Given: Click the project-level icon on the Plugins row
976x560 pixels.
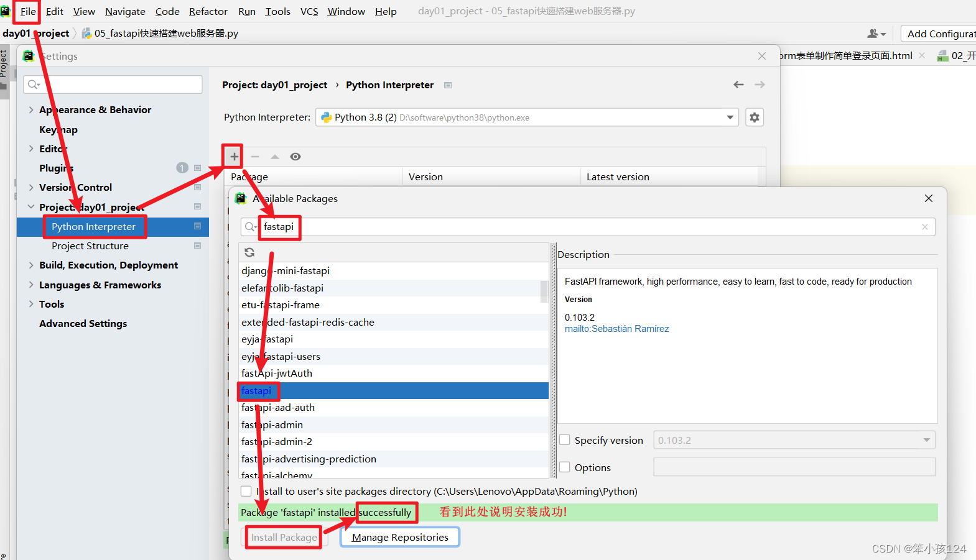Looking at the screenshot, I should (198, 168).
